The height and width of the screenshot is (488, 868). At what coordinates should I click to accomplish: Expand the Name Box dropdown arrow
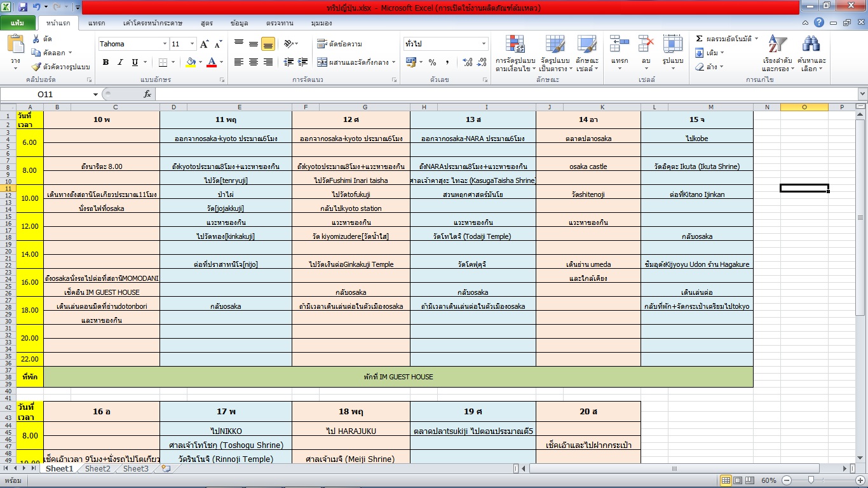(95, 94)
